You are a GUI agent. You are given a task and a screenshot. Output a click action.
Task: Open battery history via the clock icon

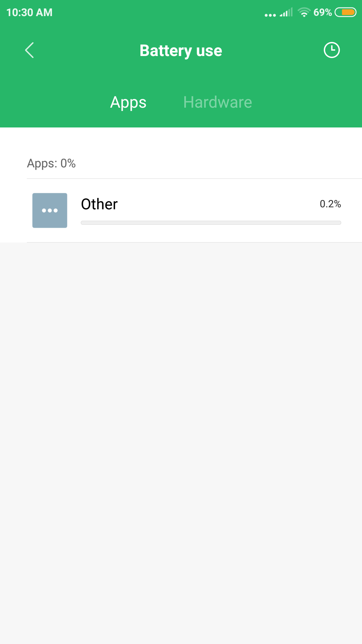331,50
